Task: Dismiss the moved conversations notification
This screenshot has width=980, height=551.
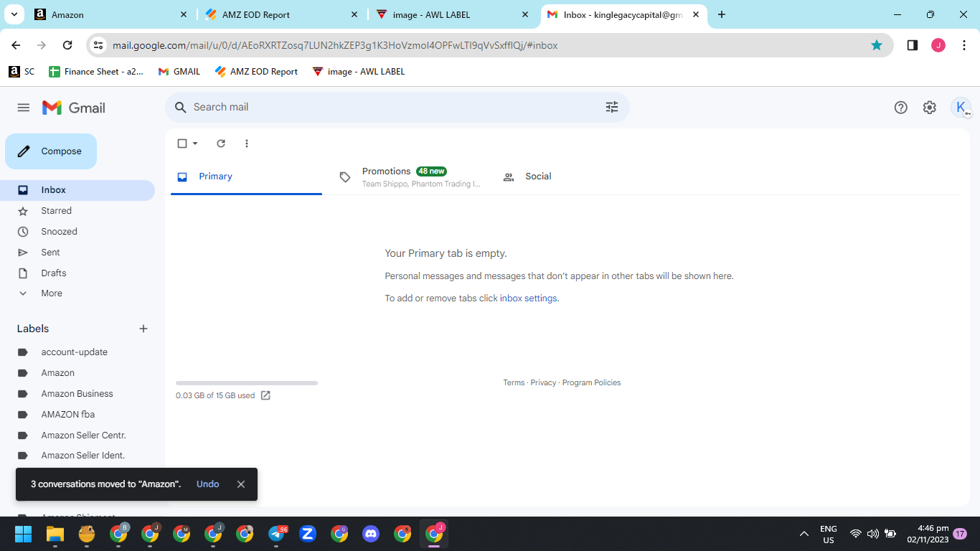Action: [241, 484]
